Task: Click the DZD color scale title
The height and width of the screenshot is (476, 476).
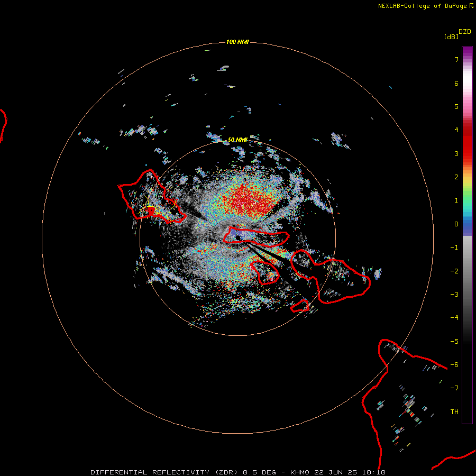Action: point(465,32)
